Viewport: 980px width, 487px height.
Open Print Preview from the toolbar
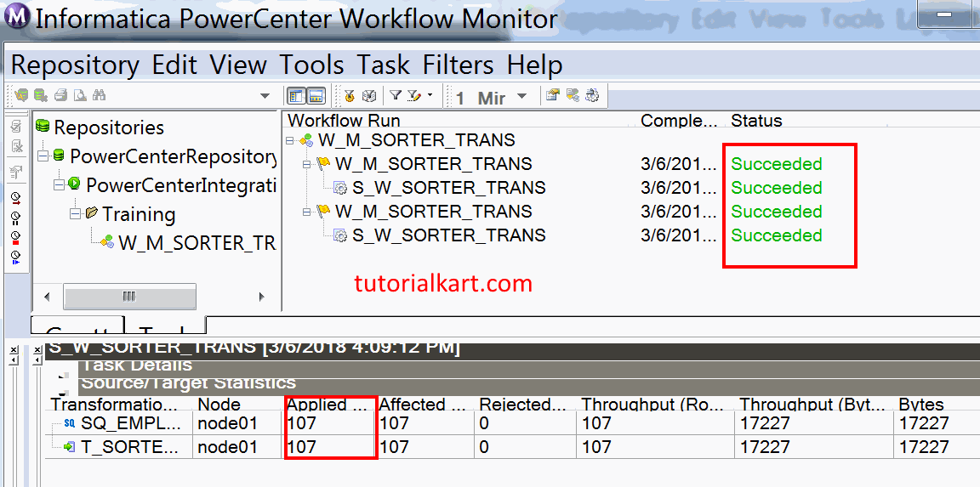(79, 95)
